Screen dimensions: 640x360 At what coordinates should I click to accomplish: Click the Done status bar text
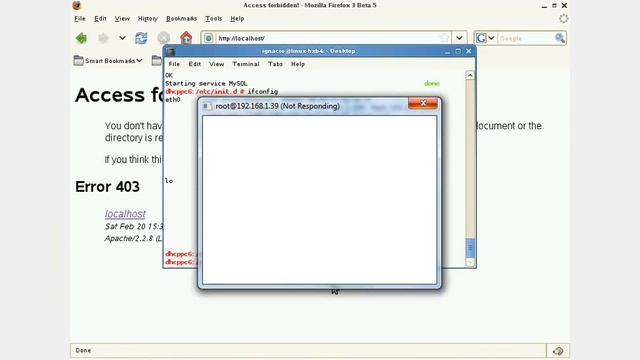[x=83, y=350]
